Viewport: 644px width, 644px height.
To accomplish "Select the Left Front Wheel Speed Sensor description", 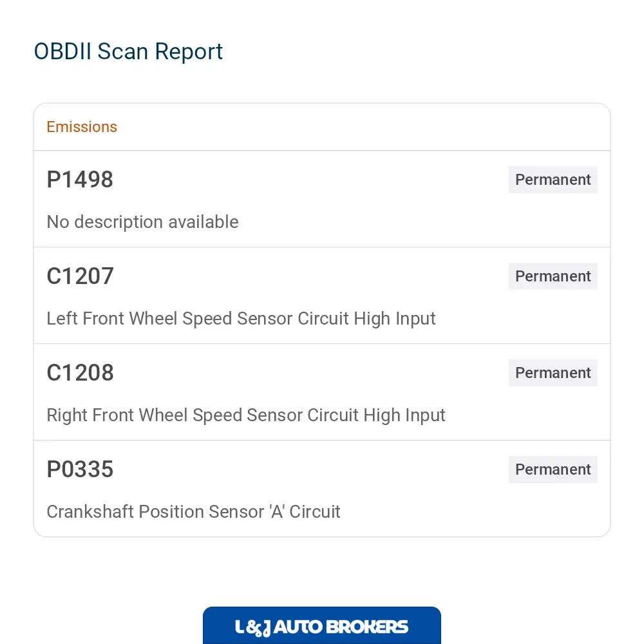I will pos(241,319).
